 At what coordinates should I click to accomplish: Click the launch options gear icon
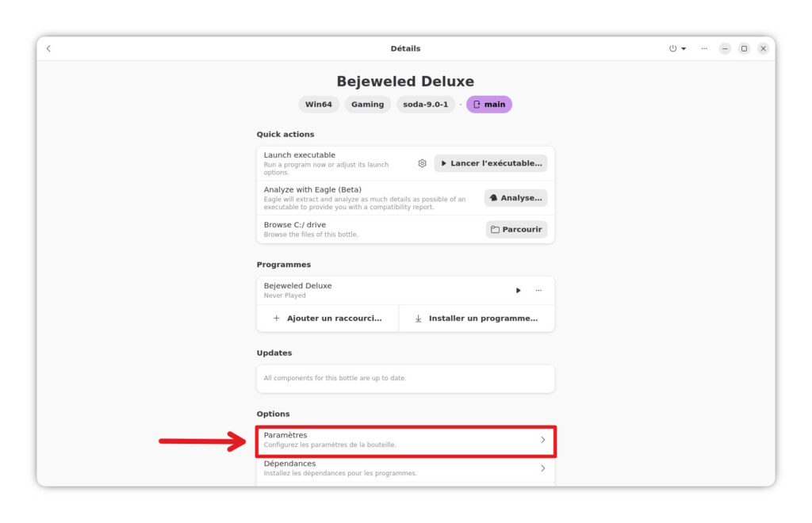pyautogui.click(x=422, y=163)
